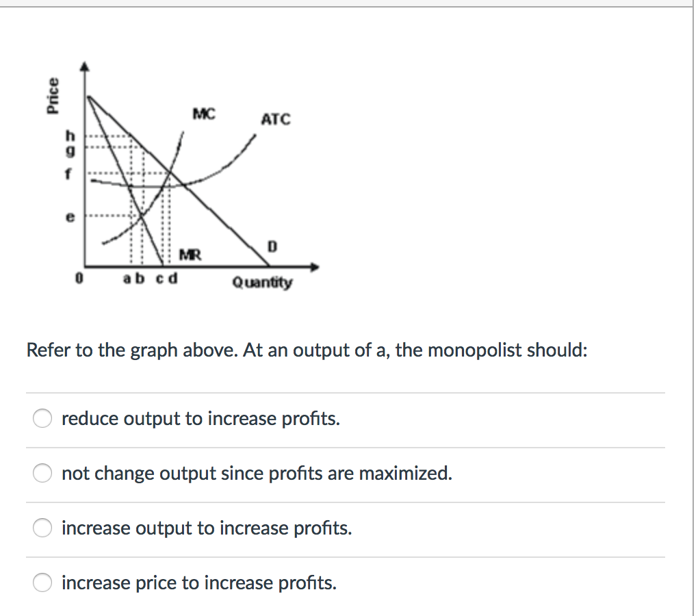The height and width of the screenshot is (616, 698).
Task: Select the radio button for 'reduce output to increase profits'
Action: (x=42, y=418)
